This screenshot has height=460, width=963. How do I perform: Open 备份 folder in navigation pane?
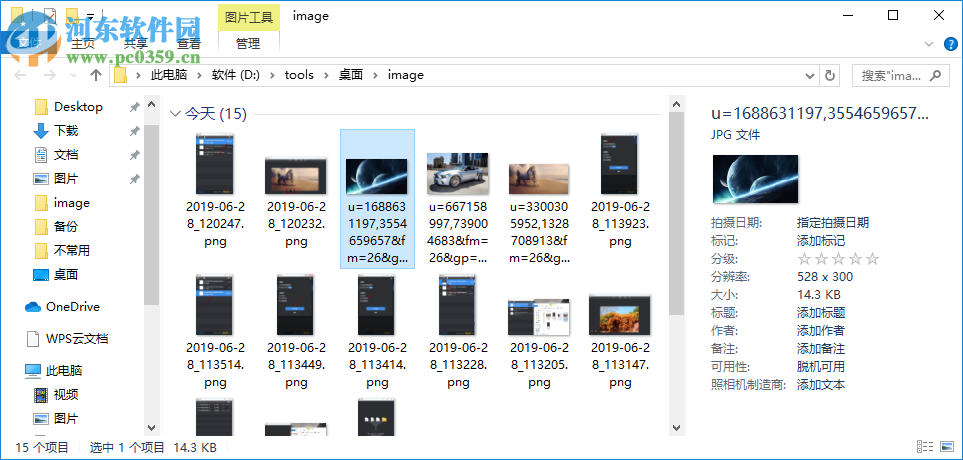[x=66, y=227]
